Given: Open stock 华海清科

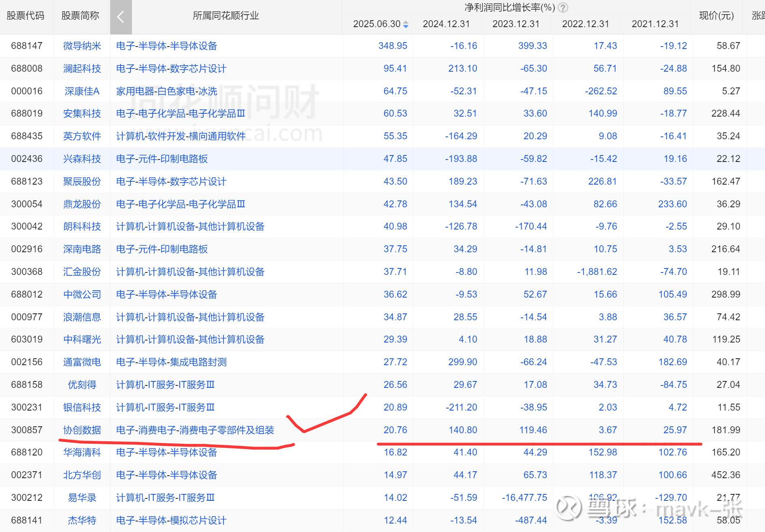Looking at the screenshot, I should coord(82,452).
